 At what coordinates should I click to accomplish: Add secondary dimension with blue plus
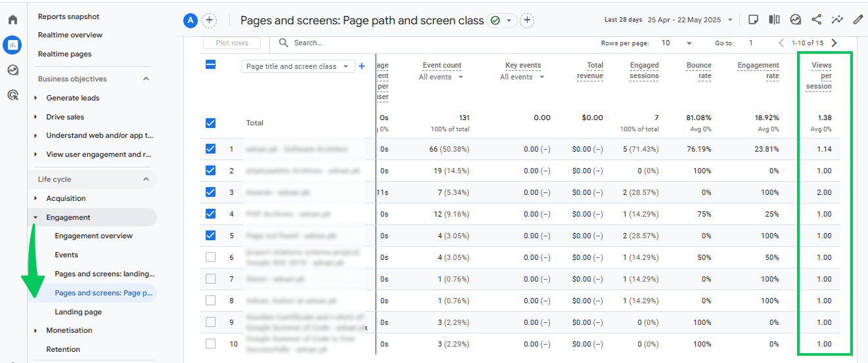(x=361, y=66)
